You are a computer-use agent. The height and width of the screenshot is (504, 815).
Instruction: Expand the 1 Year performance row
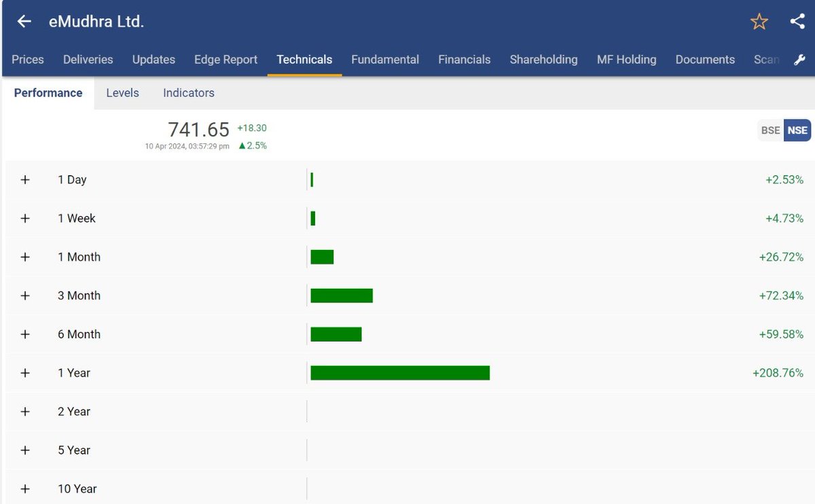(x=25, y=374)
